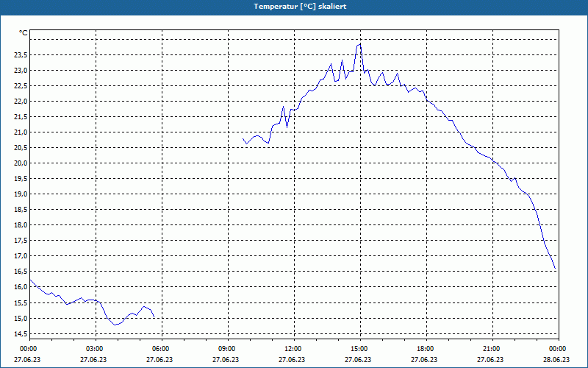
Task: Click the 00:00 time label above 27.06.23
Action: (28, 349)
